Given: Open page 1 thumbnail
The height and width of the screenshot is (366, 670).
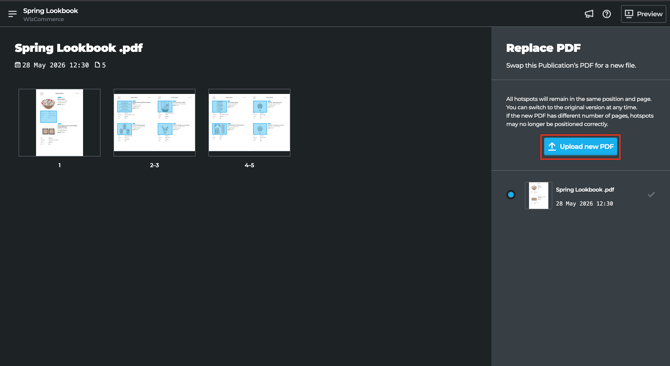Looking at the screenshot, I should [x=59, y=123].
